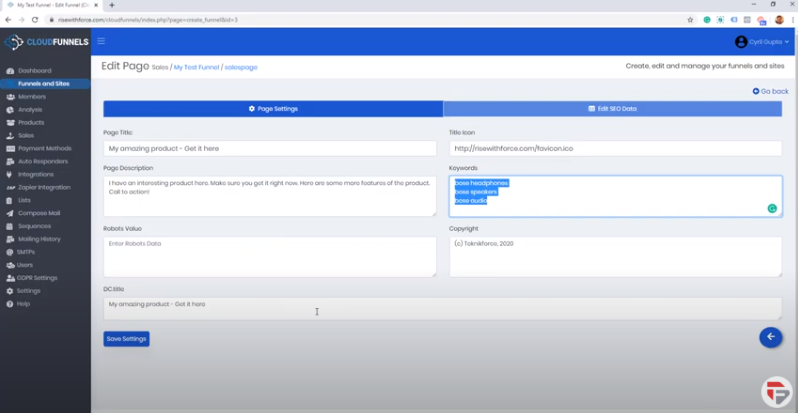Click the red floating logo in the corner
This screenshot has height=413, width=798.
pyautogui.click(x=776, y=391)
